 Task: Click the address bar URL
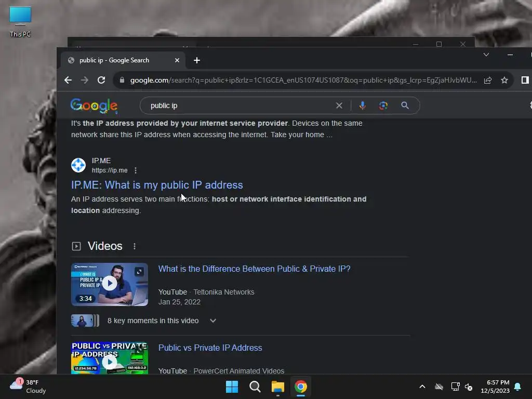[303, 80]
